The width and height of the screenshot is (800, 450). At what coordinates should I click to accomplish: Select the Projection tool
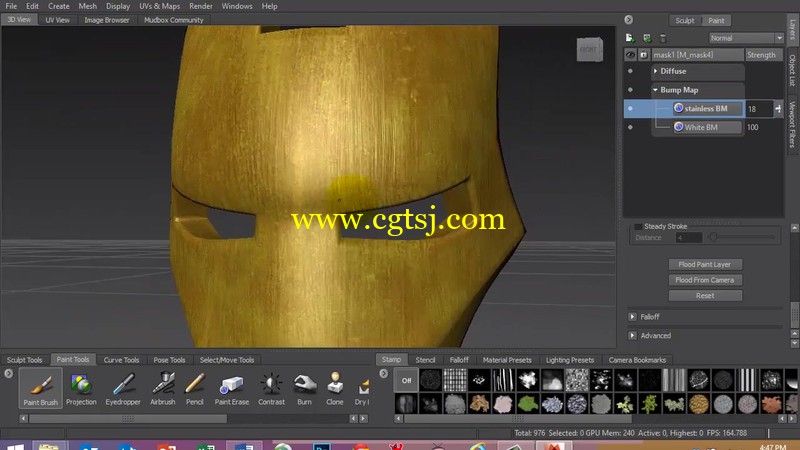81,388
